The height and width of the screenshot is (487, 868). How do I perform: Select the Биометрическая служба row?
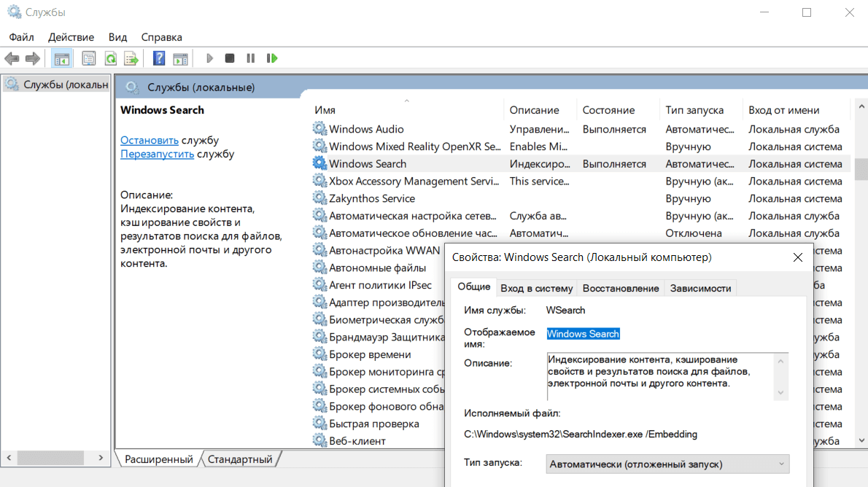coord(378,319)
